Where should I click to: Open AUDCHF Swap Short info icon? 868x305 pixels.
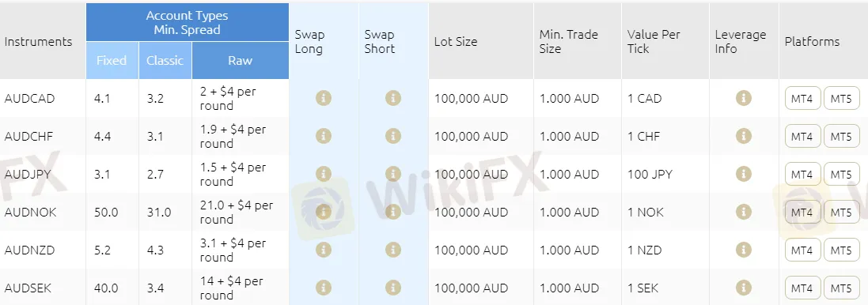393,136
